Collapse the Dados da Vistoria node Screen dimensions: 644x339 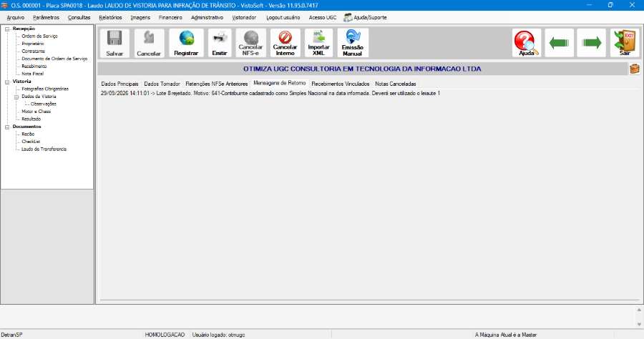(x=16, y=97)
